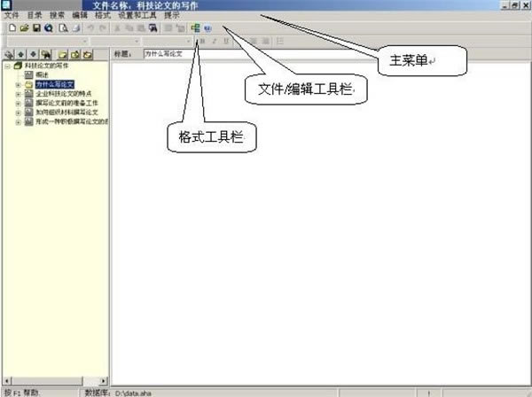Select the highlighted 为什么写论文 item
The width and height of the screenshot is (532, 397).
[x=55, y=84]
